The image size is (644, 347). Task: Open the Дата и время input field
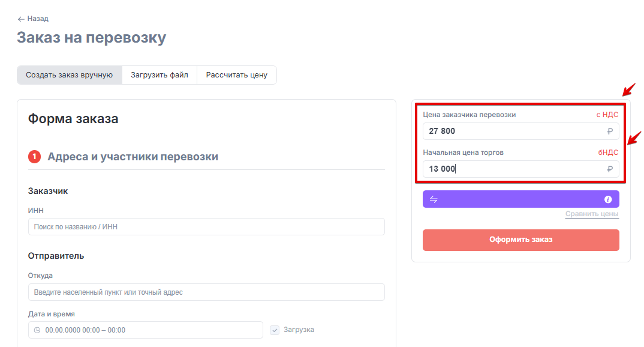point(145,330)
